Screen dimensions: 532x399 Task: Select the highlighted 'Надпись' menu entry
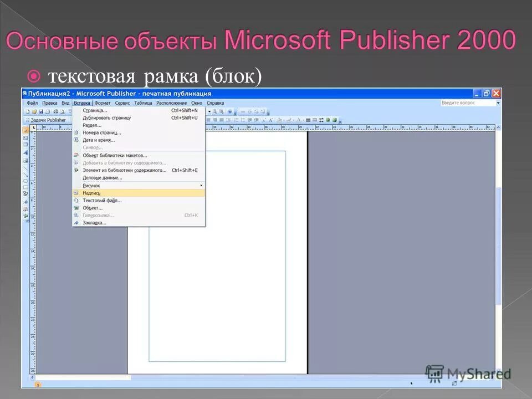click(139, 193)
